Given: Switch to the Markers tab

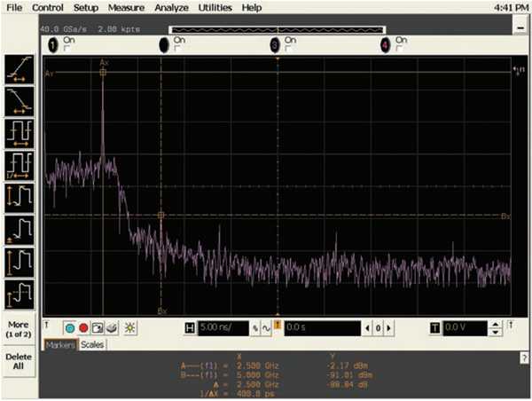Looking at the screenshot, I should pyautogui.click(x=60, y=345).
